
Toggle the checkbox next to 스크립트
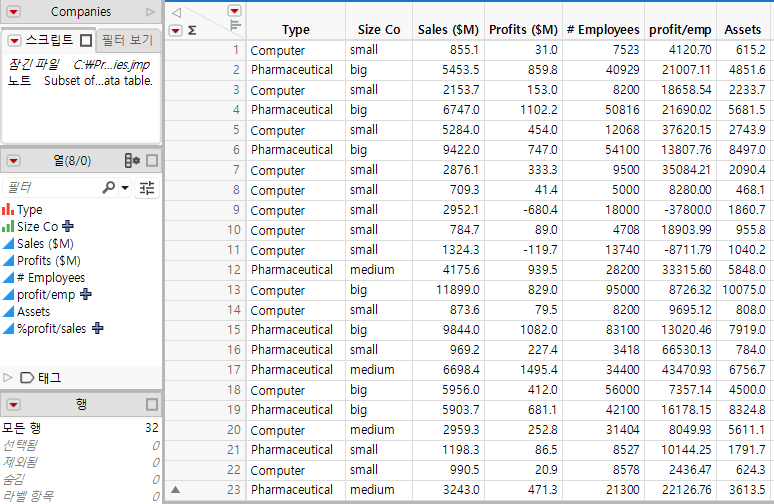coord(86,40)
